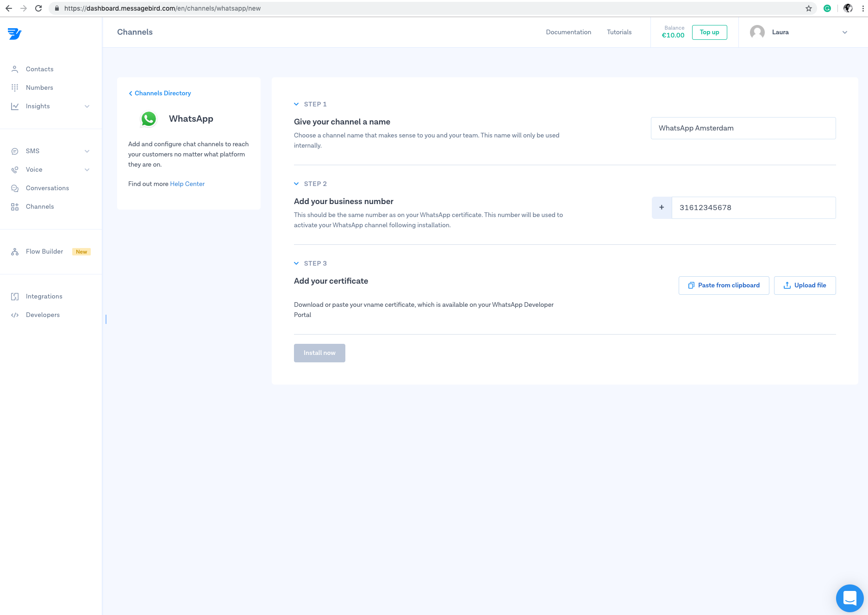Viewport: 868px width, 615px height.
Task: Click the Voice phone icon
Action: click(x=15, y=169)
